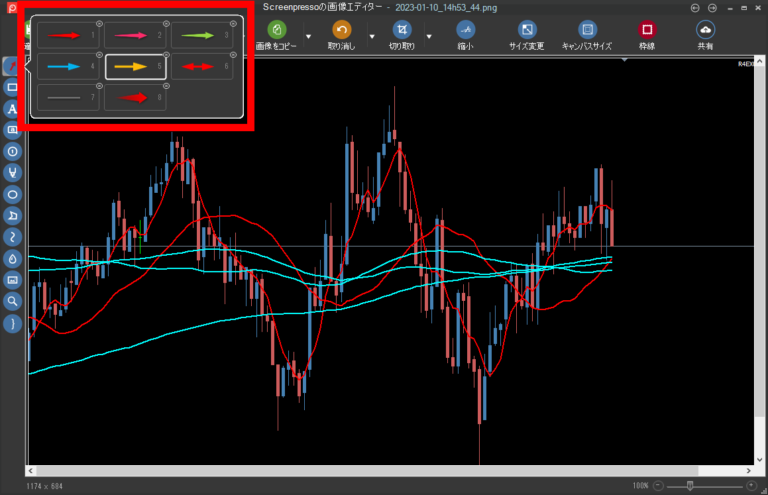Select the ellipse tool in left sidebar
This screenshot has width=768, height=495.
pyautogui.click(x=13, y=194)
